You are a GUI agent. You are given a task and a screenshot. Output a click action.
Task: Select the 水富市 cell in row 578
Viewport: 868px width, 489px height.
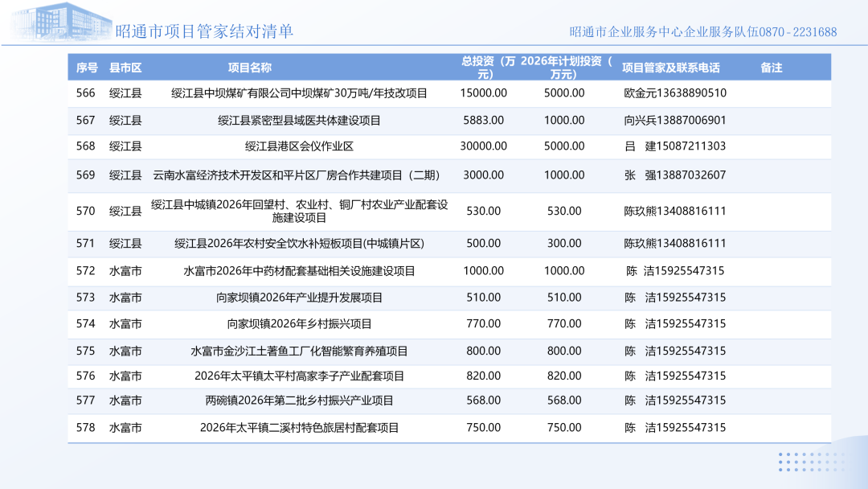[125, 428]
